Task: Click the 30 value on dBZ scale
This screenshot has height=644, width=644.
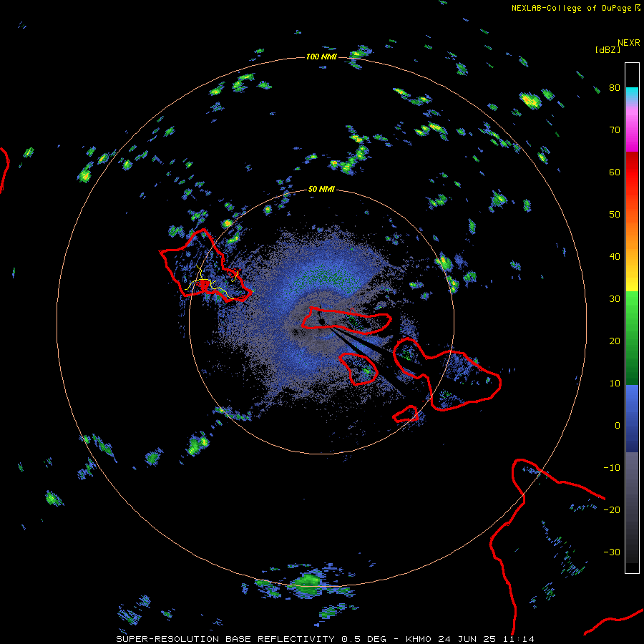Action: [x=615, y=299]
